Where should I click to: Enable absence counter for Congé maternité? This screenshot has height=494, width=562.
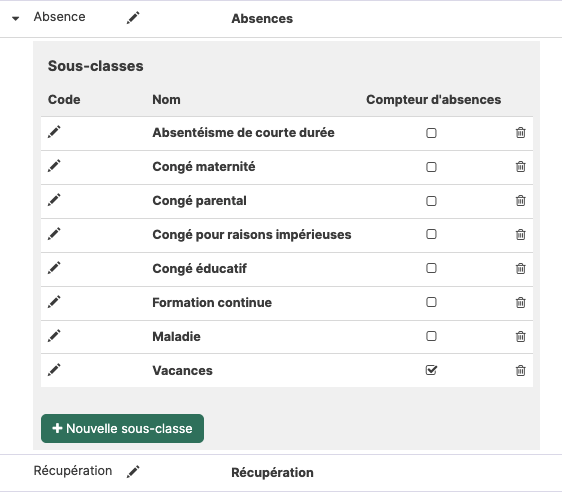(x=431, y=167)
